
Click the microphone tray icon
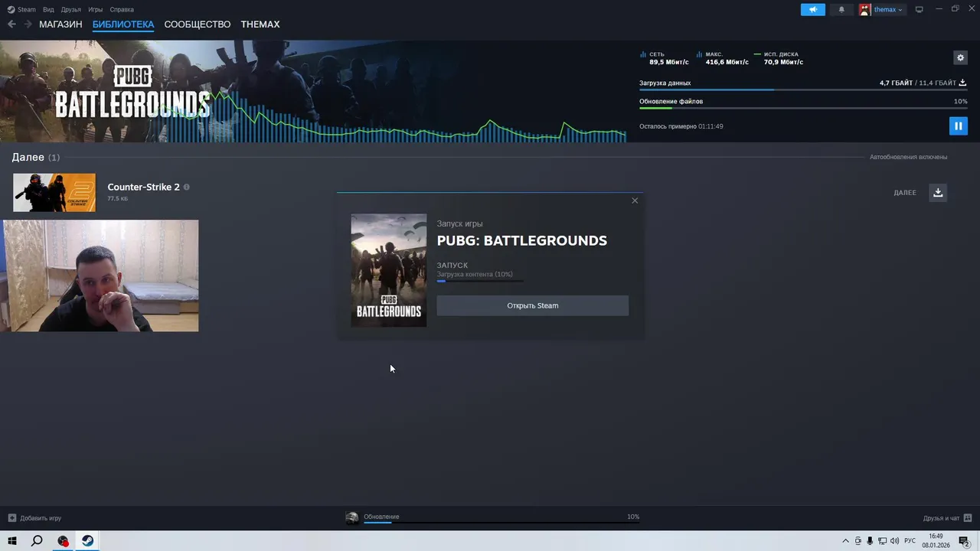870,541
